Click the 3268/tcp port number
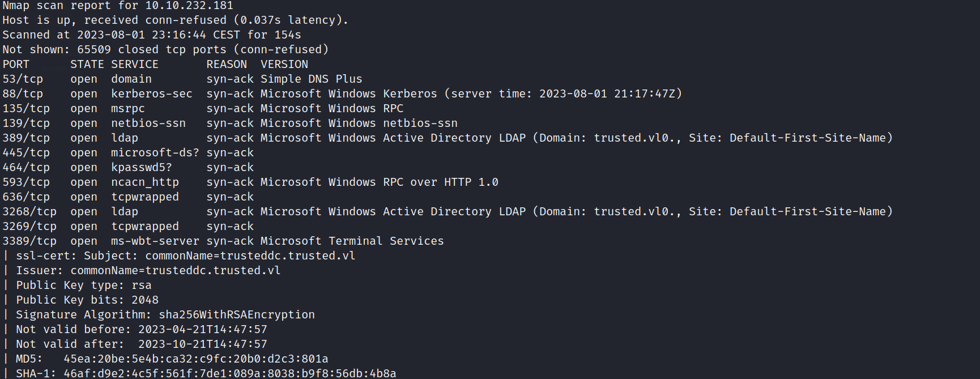Image resolution: width=980 pixels, height=379 pixels. pyautogui.click(x=29, y=212)
